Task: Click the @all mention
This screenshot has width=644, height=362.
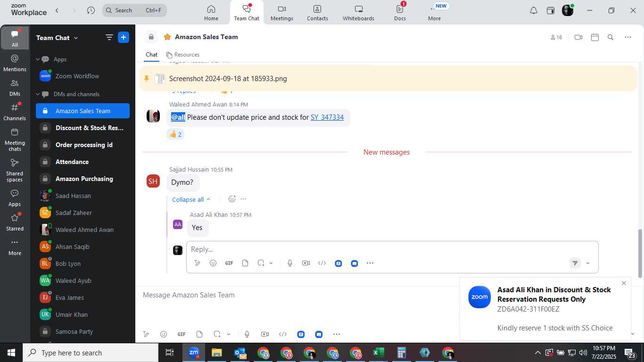Action: point(178,117)
